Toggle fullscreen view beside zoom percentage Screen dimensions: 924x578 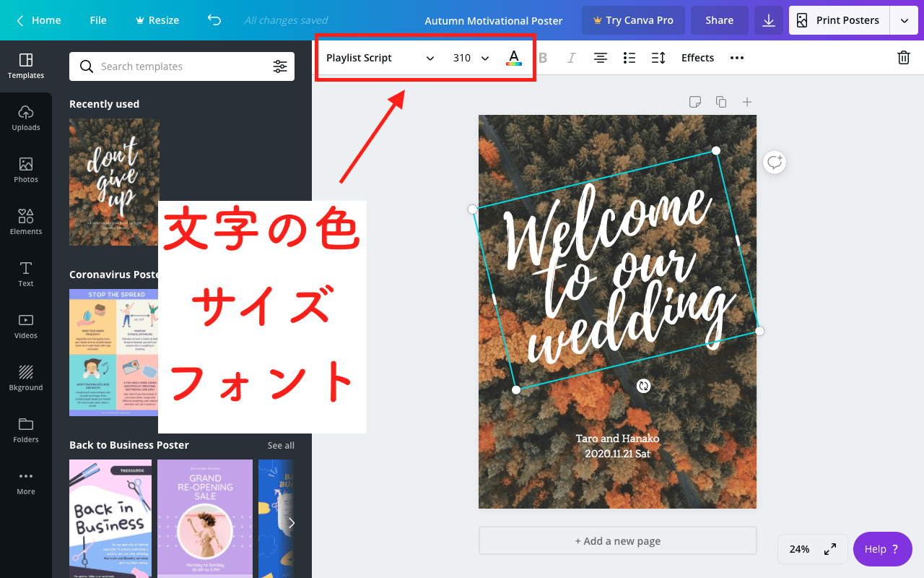coord(830,549)
